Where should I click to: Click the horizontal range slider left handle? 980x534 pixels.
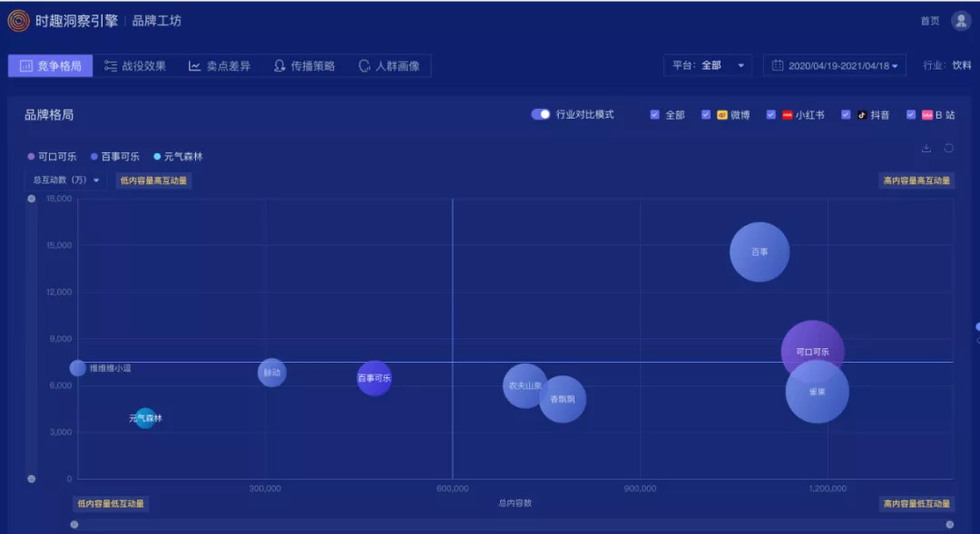click(74, 525)
